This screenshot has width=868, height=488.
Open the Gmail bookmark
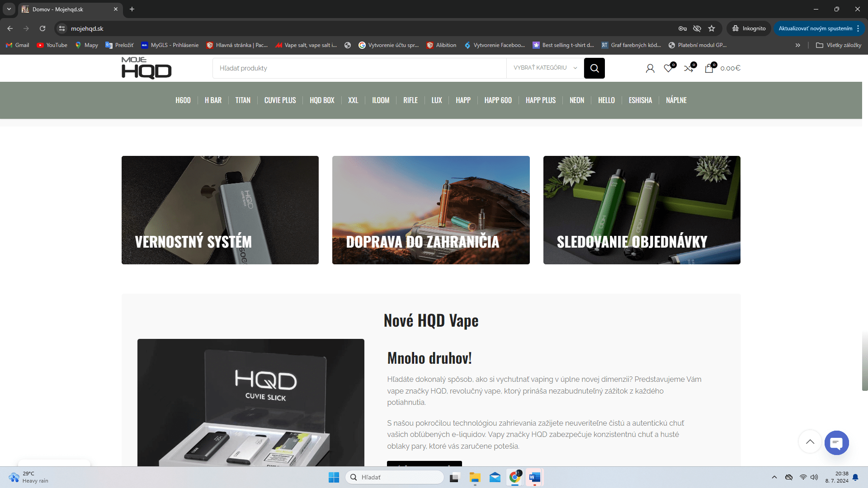18,45
